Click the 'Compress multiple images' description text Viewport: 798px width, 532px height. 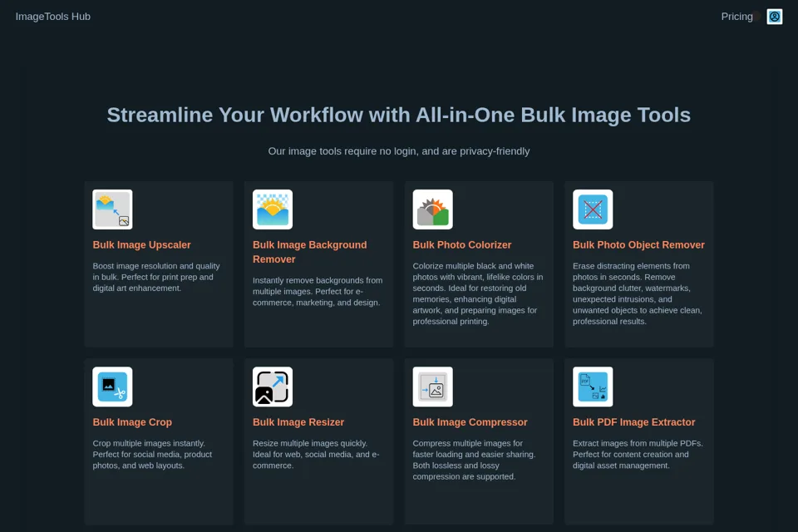tap(474, 460)
